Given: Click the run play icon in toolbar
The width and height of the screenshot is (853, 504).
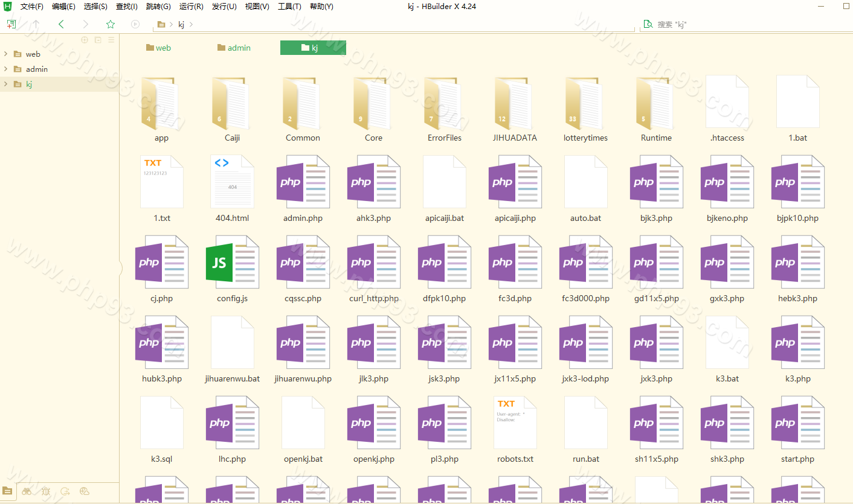Looking at the screenshot, I should (135, 24).
